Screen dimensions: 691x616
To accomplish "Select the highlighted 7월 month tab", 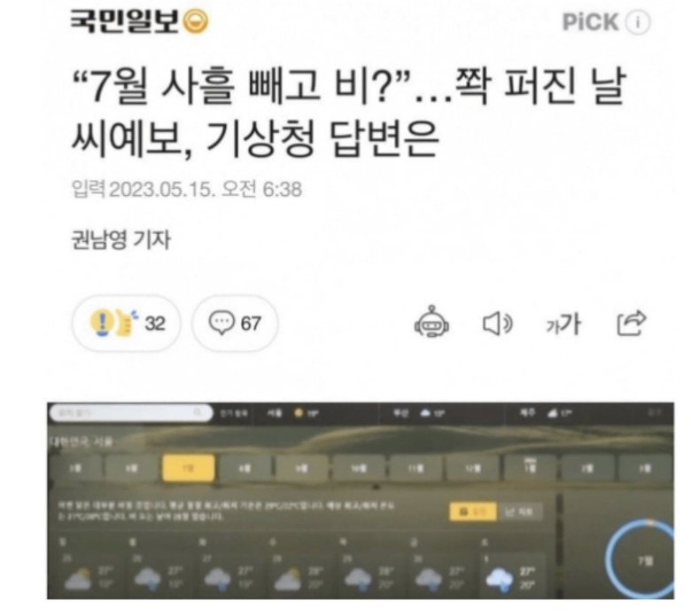I will (189, 468).
